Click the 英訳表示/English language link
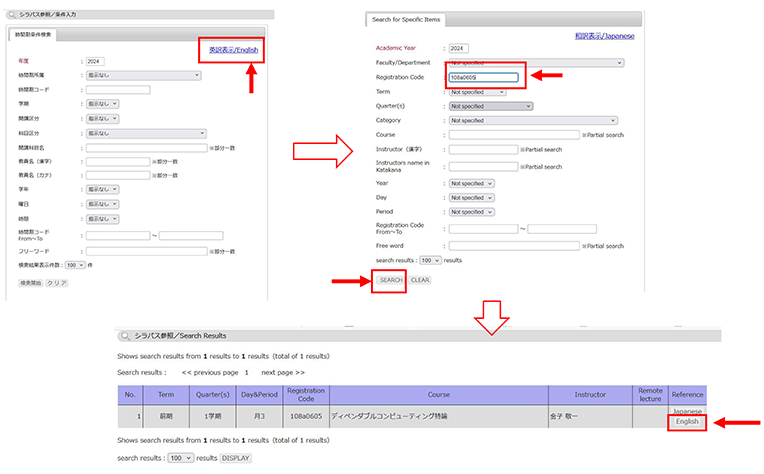 click(x=233, y=49)
